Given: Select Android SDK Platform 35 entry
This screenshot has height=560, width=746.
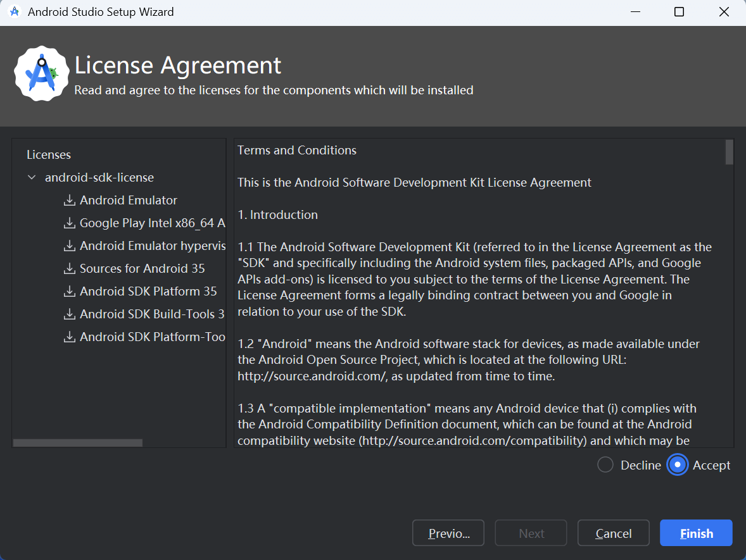Looking at the screenshot, I should point(148,292).
